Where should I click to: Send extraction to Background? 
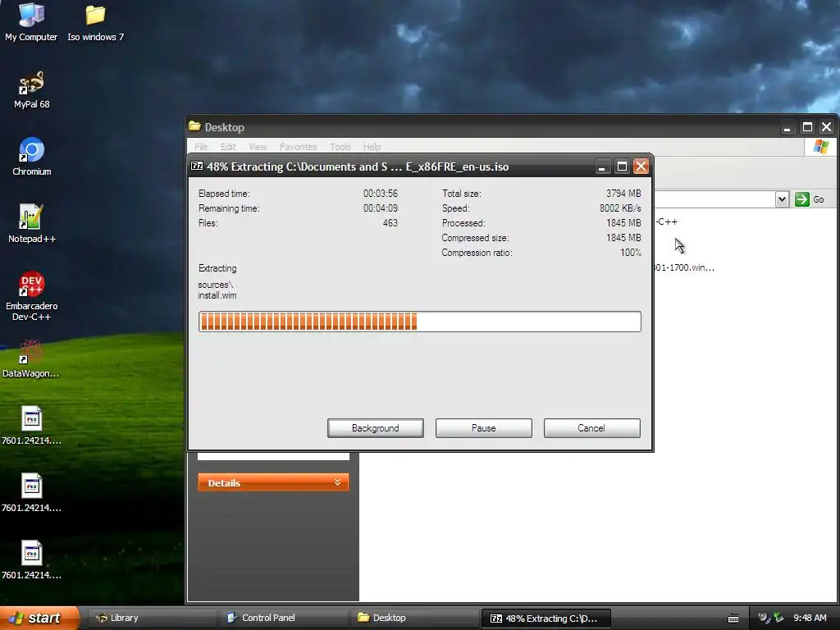point(376,428)
